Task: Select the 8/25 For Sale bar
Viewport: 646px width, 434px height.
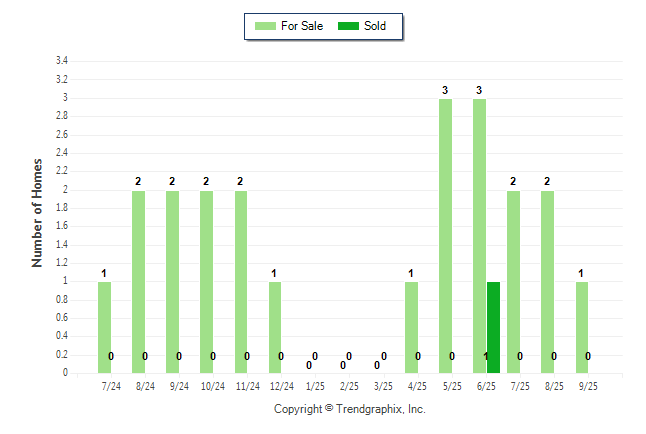Action: 547,281
